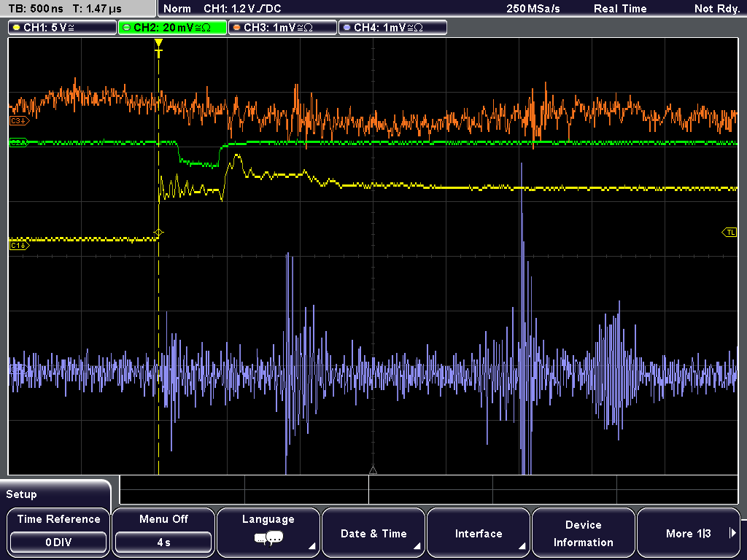Click the T: 1.47 µs trigger time readout
This screenshot has height=560, width=747.
click(x=97, y=9)
